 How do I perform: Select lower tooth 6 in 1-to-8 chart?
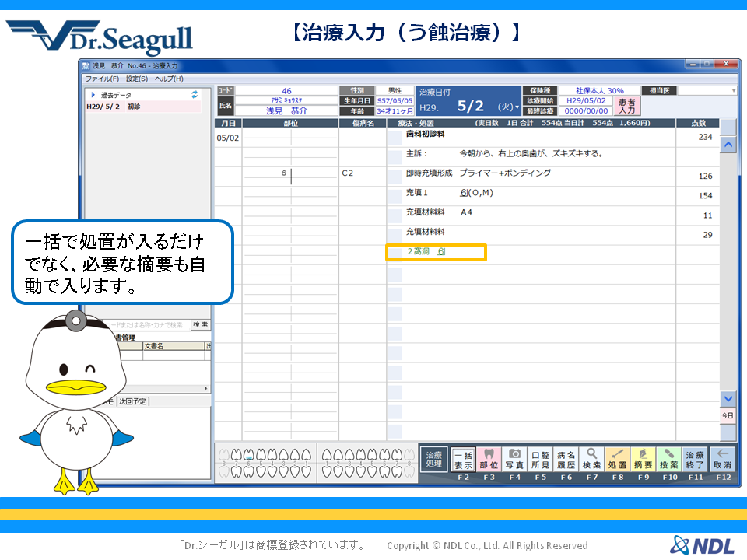click(x=385, y=471)
